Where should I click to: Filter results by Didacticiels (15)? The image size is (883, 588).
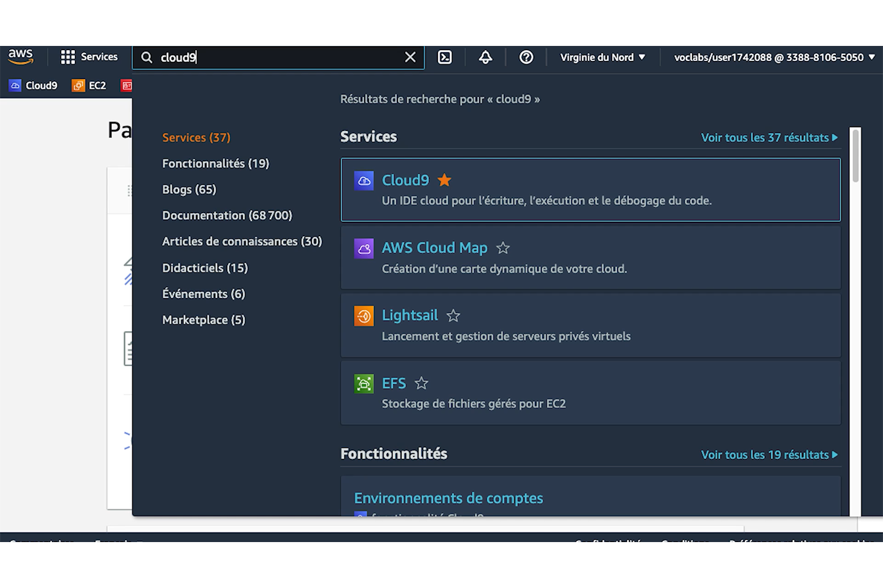tap(205, 268)
